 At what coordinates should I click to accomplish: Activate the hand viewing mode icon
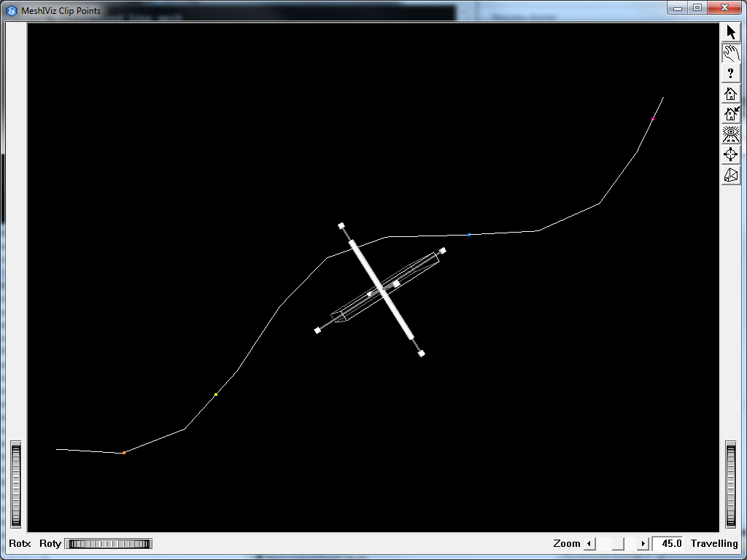click(x=731, y=52)
